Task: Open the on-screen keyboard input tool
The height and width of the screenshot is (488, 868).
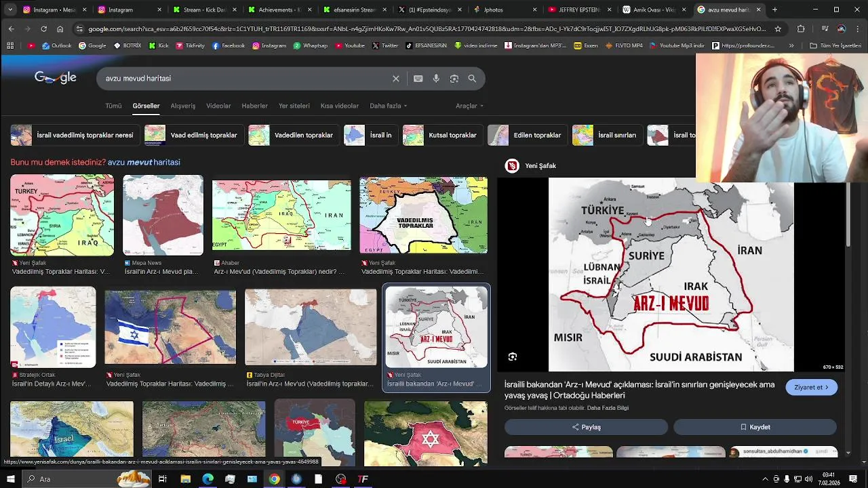Action: tap(418, 79)
